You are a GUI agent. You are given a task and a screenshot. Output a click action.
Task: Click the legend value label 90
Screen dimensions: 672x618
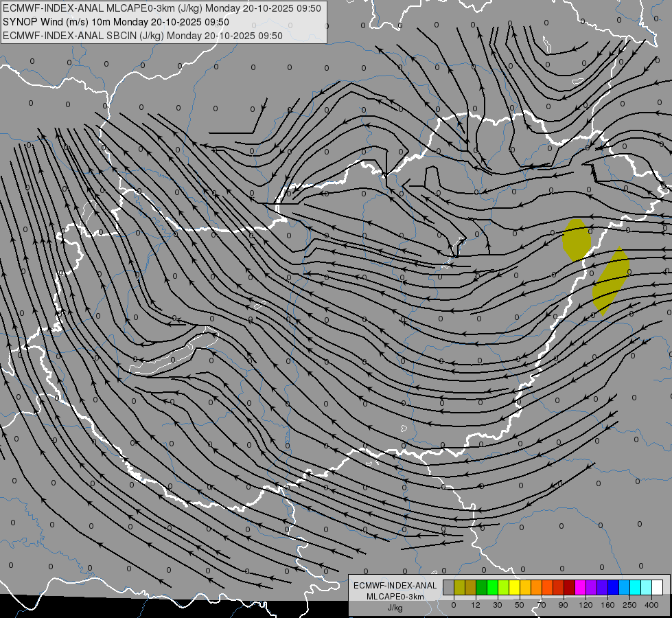tap(563, 605)
